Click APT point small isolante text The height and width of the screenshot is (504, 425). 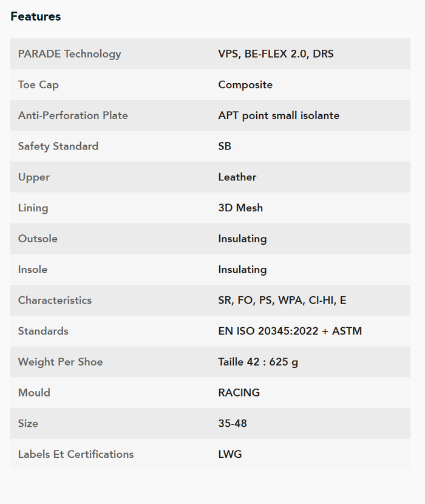279,115
